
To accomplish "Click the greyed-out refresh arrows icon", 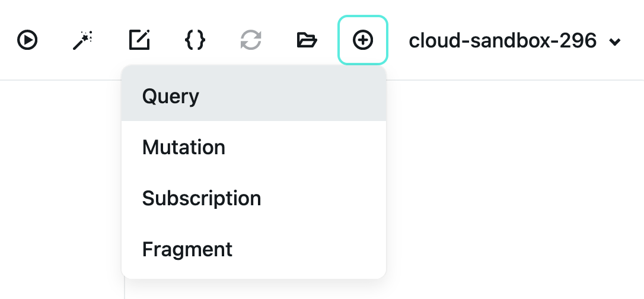I will [251, 40].
